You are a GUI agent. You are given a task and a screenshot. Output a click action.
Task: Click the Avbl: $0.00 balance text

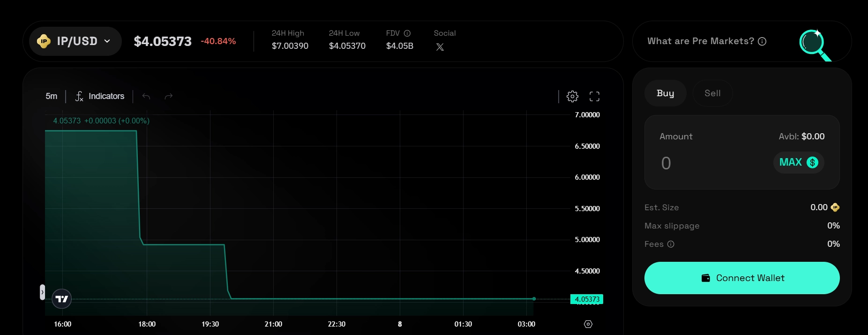pyautogui.click(x=801, y=137)
